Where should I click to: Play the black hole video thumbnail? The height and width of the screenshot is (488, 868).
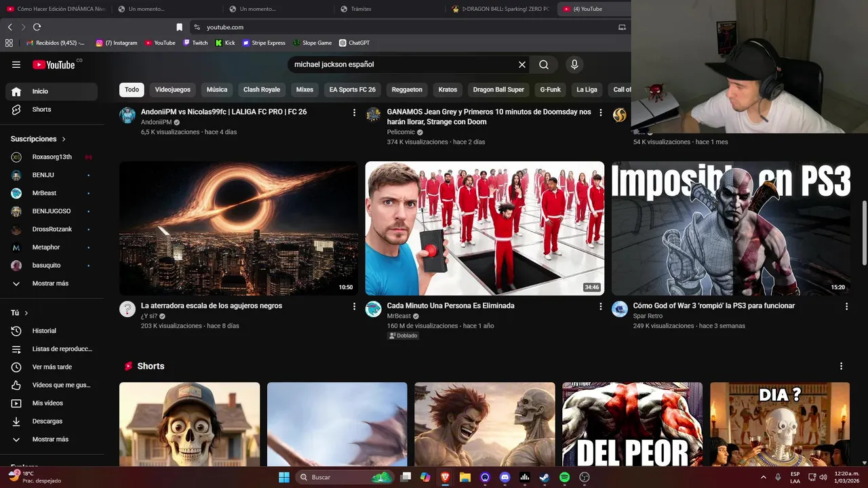pos(239,228)
